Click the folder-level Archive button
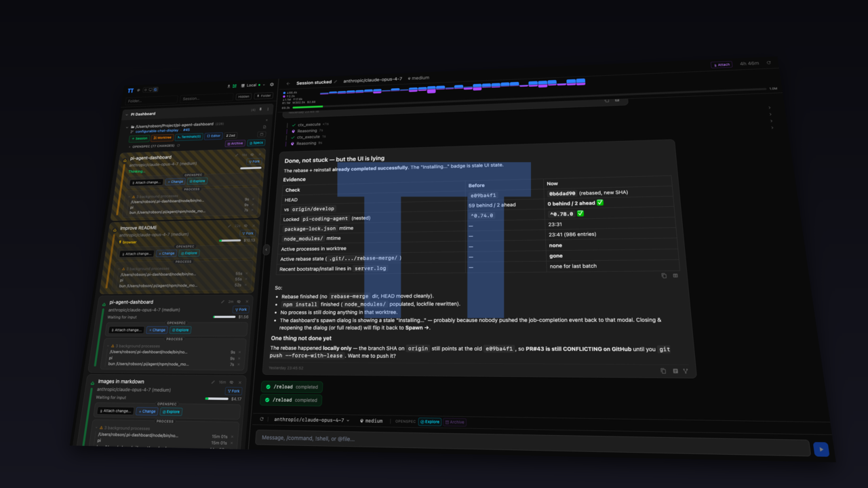The height and width of the screenshot is (488, 868). (x=235, y=144)
